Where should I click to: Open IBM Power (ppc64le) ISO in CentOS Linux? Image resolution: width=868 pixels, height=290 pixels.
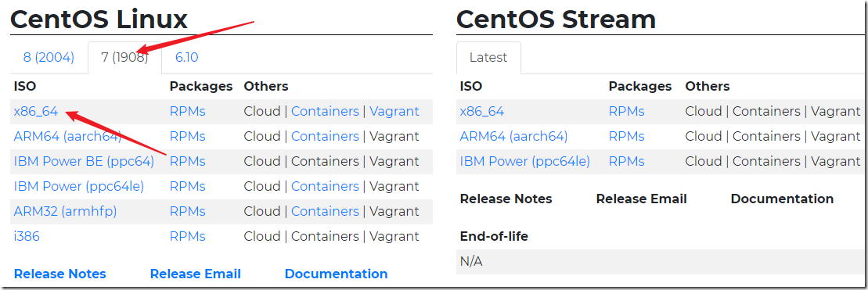pyautogui.click(x=78, y=186)
